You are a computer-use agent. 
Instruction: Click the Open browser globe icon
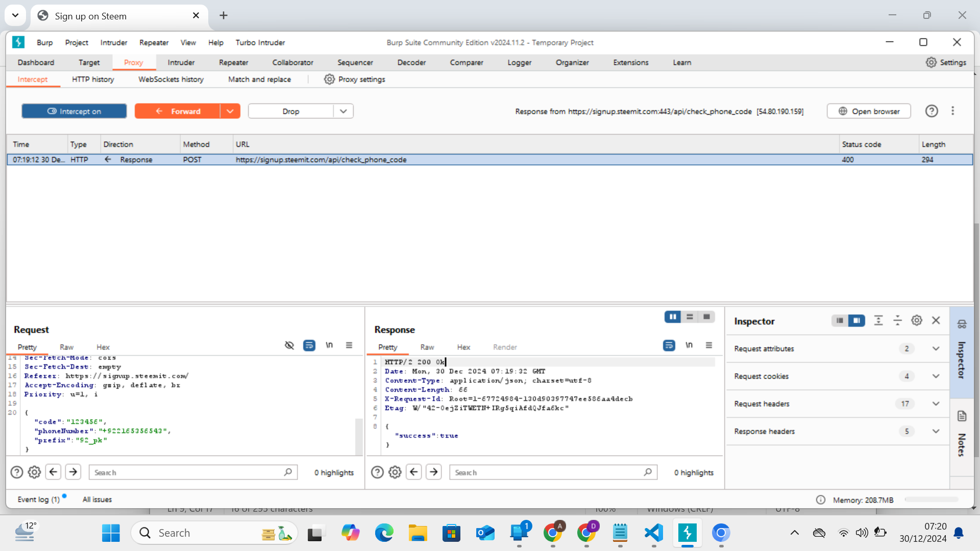(x=842, y=111)
